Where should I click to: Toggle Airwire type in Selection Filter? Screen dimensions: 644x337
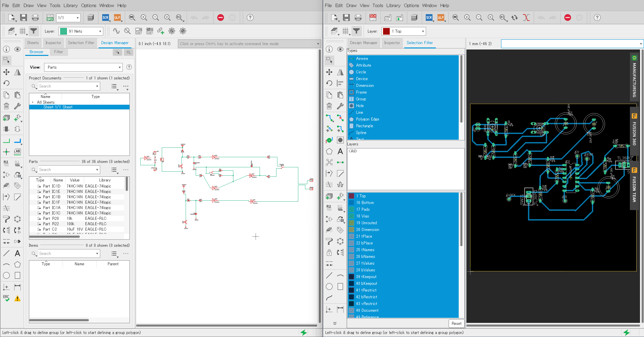[x=362, y=59]
